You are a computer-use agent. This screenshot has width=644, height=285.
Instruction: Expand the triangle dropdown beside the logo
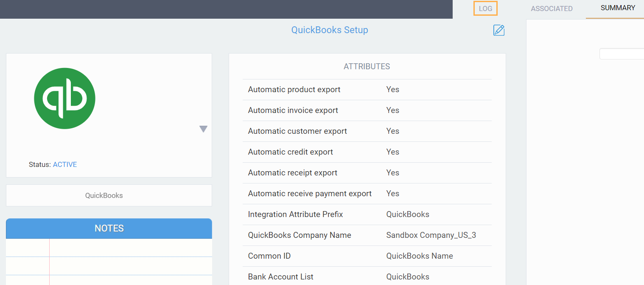(x=203, y=129)
